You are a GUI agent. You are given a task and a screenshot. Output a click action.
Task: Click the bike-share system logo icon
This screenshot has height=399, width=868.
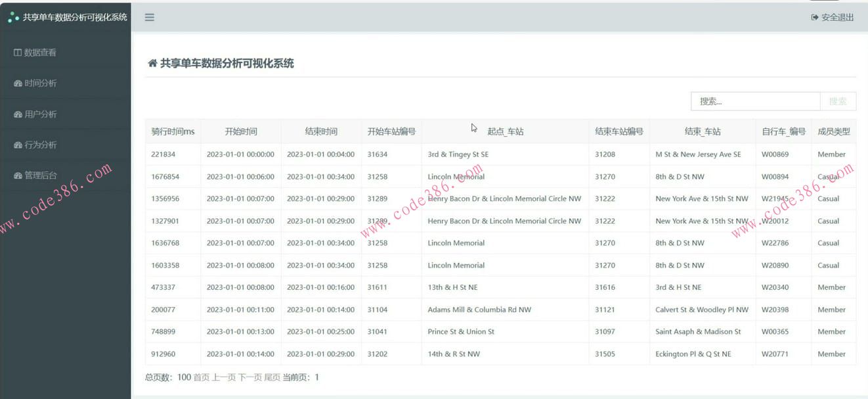pos(13,17)
